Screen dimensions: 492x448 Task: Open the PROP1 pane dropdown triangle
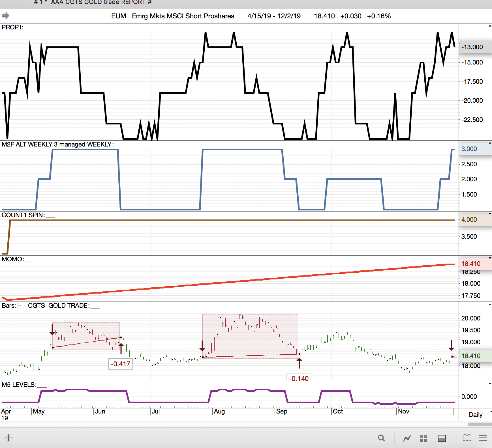click(x=490, y=26)
